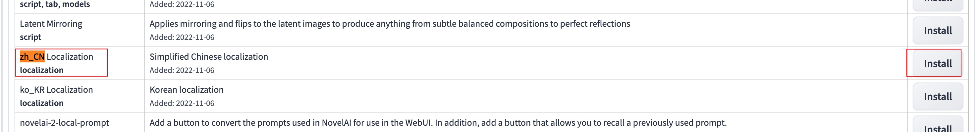The height and width of the screenshot is (132, 980).
Task: Click the partially visible top Install button
Action: [x=937, y=3]
